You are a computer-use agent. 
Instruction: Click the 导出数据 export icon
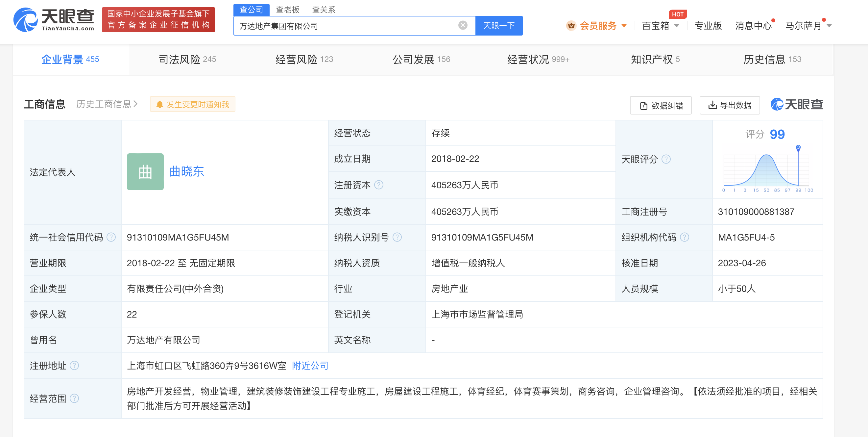[712, 105]
